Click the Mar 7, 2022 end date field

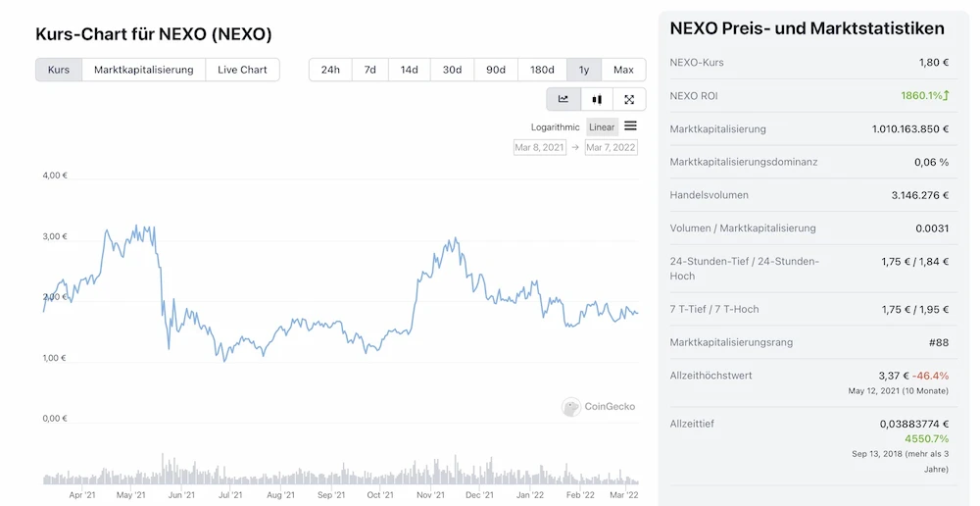click(611, 147)
